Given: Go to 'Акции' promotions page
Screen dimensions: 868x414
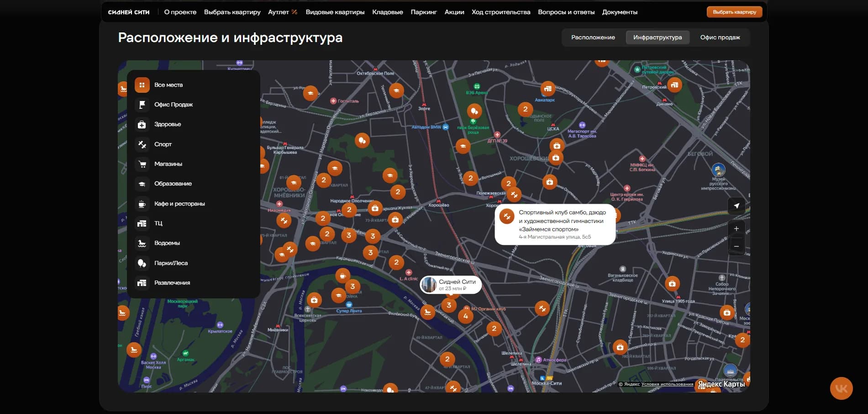Looking at the screenshot, I should (454, 12).
